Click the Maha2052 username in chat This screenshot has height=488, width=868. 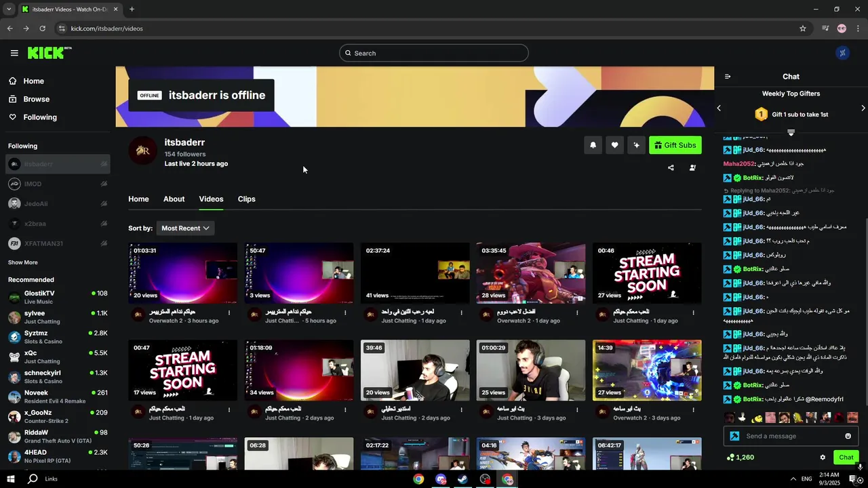pos(739,163)
